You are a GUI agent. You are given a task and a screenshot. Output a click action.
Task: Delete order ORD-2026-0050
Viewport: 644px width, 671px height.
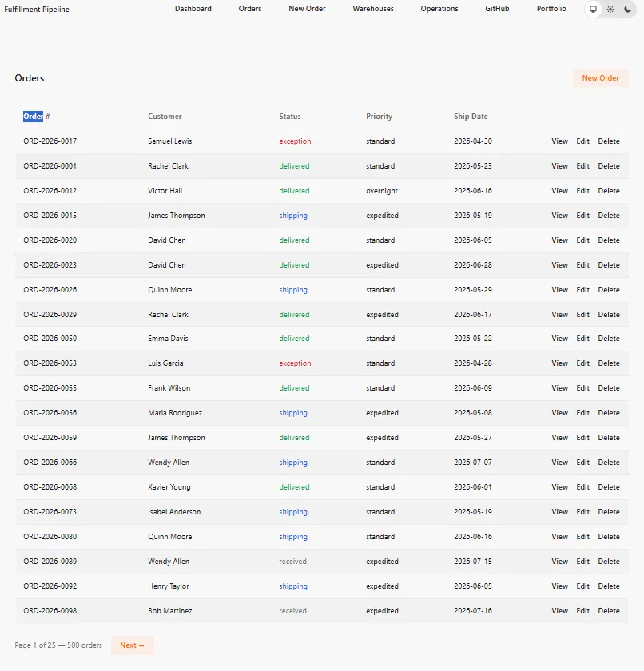pyautogui.click(x=609, y=339)
